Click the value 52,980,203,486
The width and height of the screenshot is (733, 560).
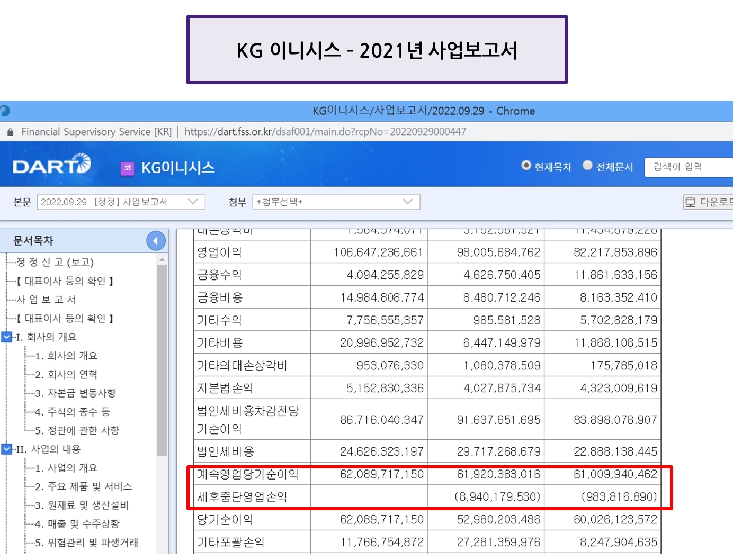[499, 520]
